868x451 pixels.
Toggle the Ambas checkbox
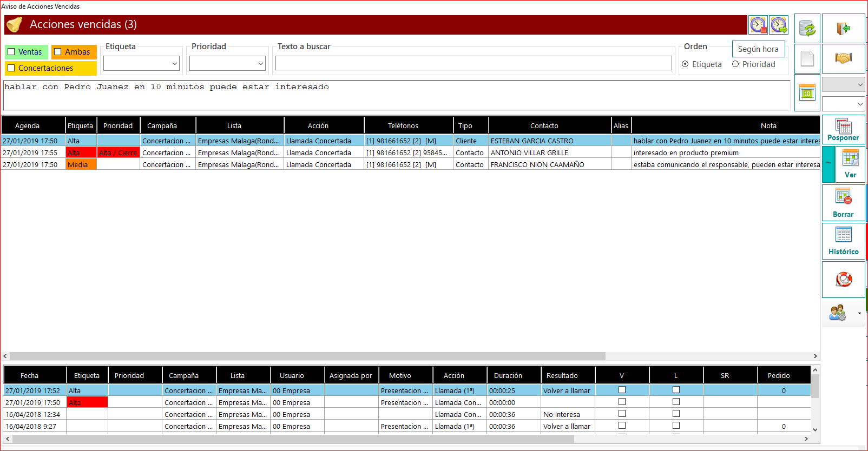[x=58, y=52]
